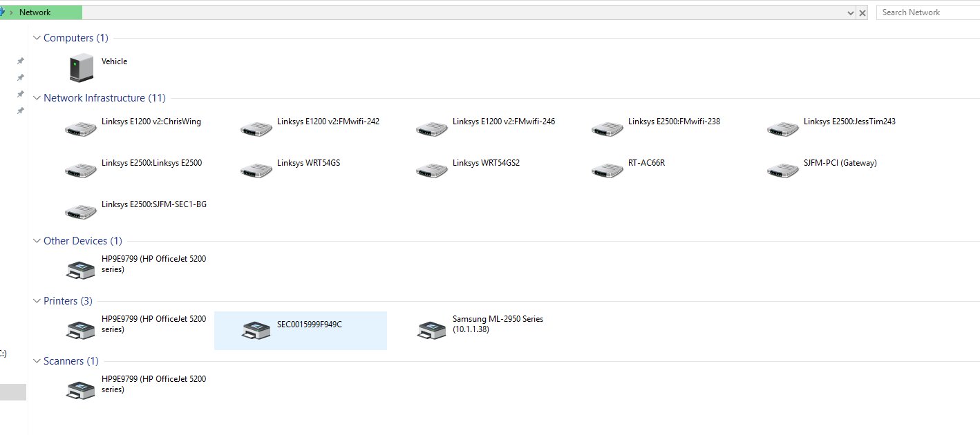The height and width of the screenshot is (435, 980).
Task: Collapse the Printers (3) group chevron
Action: 37,301
